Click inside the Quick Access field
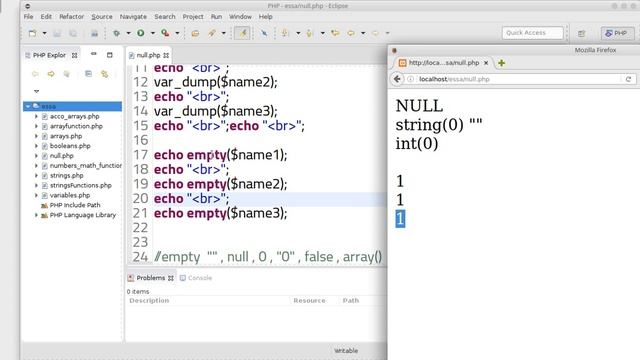 point(532,33)
